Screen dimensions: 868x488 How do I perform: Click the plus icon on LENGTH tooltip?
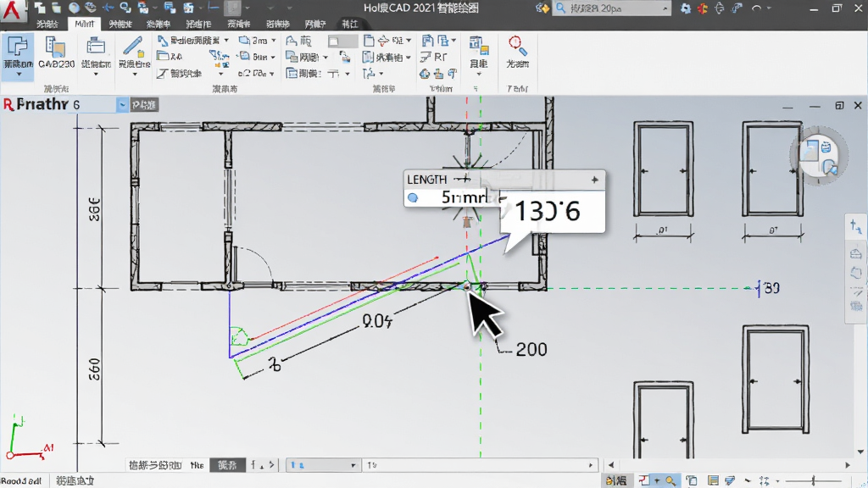tap(594, 180)
